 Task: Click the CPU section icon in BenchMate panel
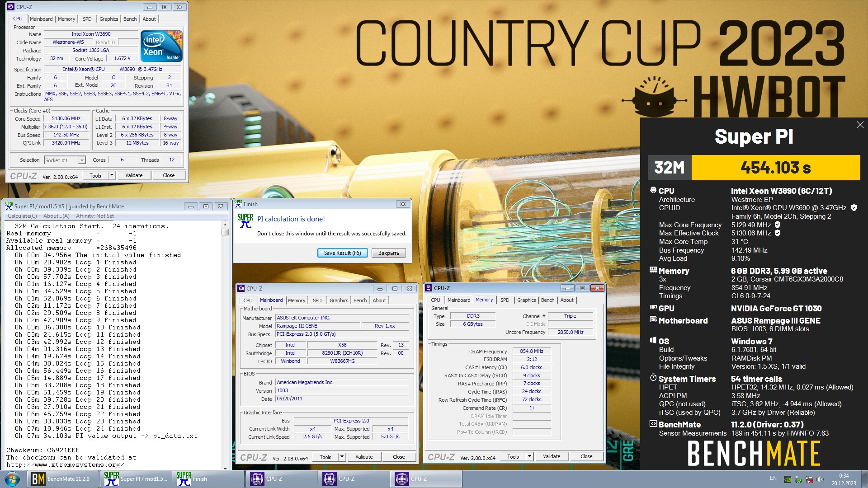point(653,190)
